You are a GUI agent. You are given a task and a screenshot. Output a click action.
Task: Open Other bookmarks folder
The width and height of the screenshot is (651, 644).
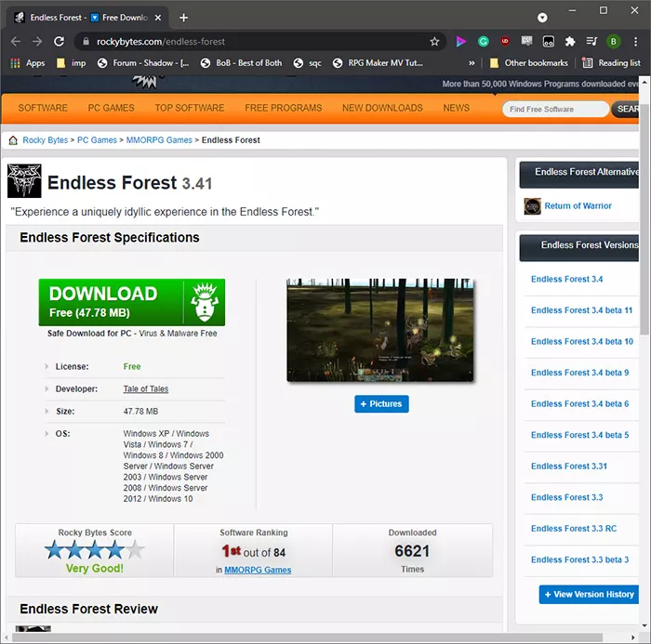529,63
